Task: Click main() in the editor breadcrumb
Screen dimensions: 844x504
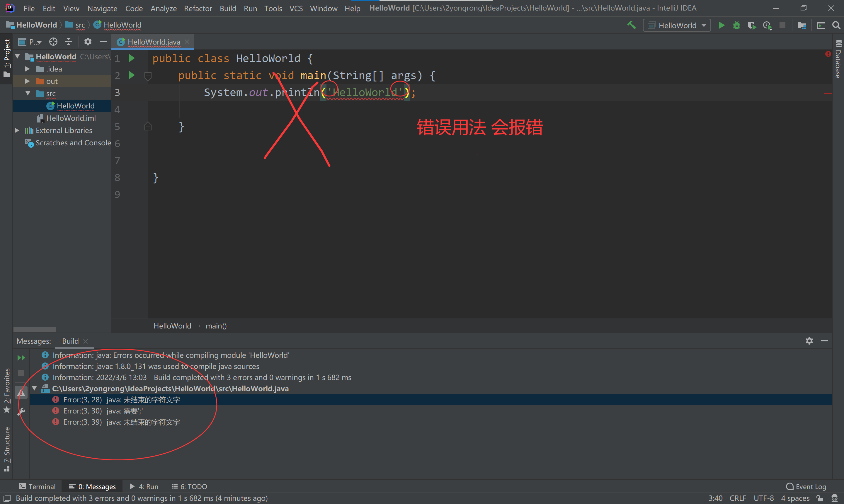Action: [216, 326]
